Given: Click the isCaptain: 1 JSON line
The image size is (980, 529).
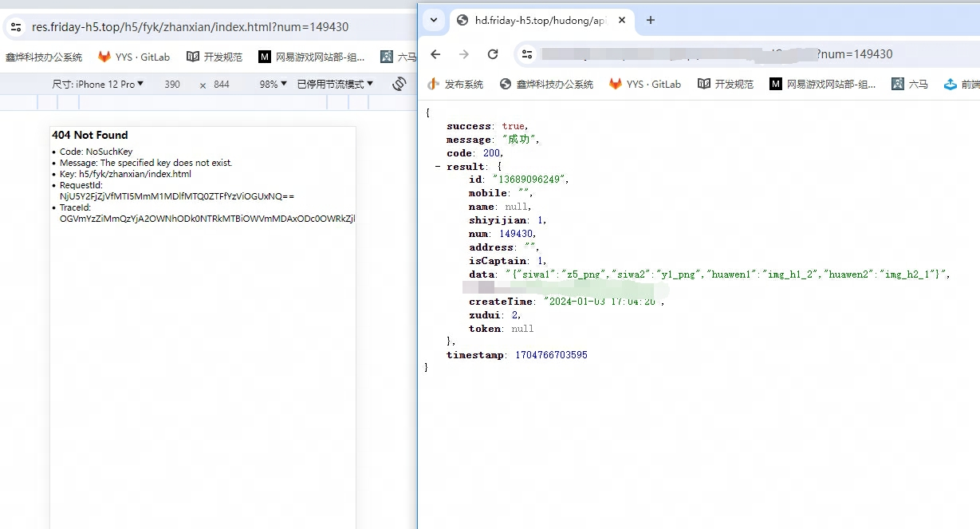Looking at the screenshot, I should coord(507,261).
